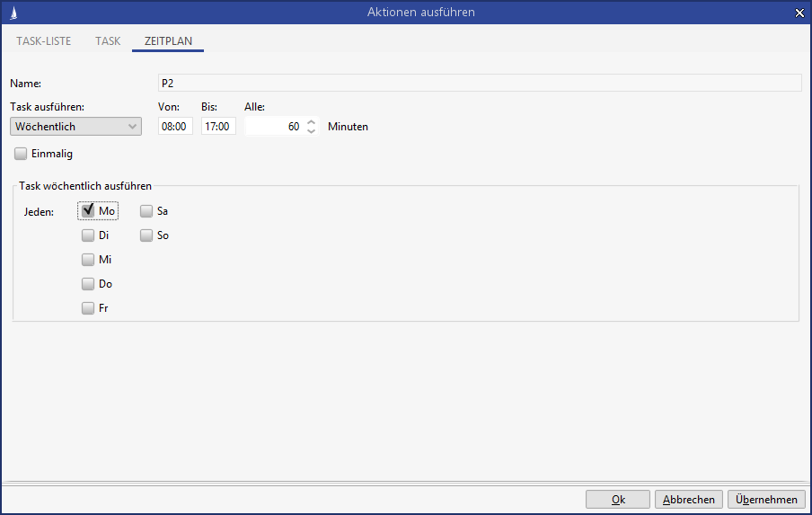
Task: Click the Name field containing P2
Action: point(479,84)
